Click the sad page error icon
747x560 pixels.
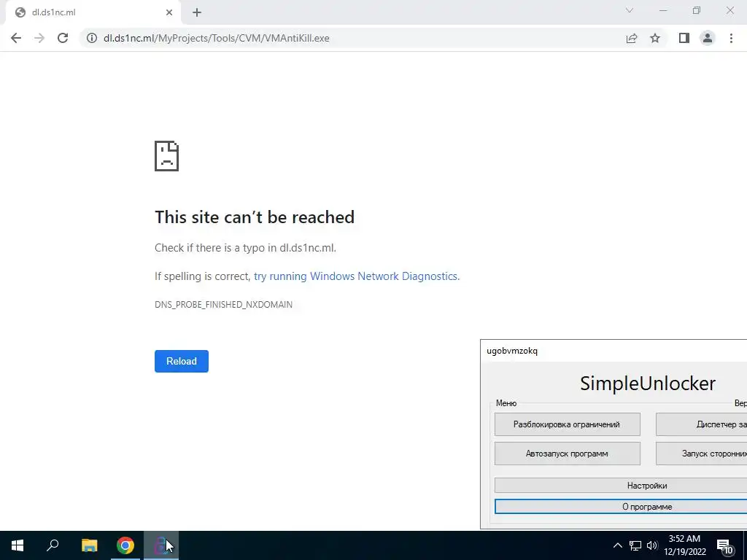(x=167, y=156)
